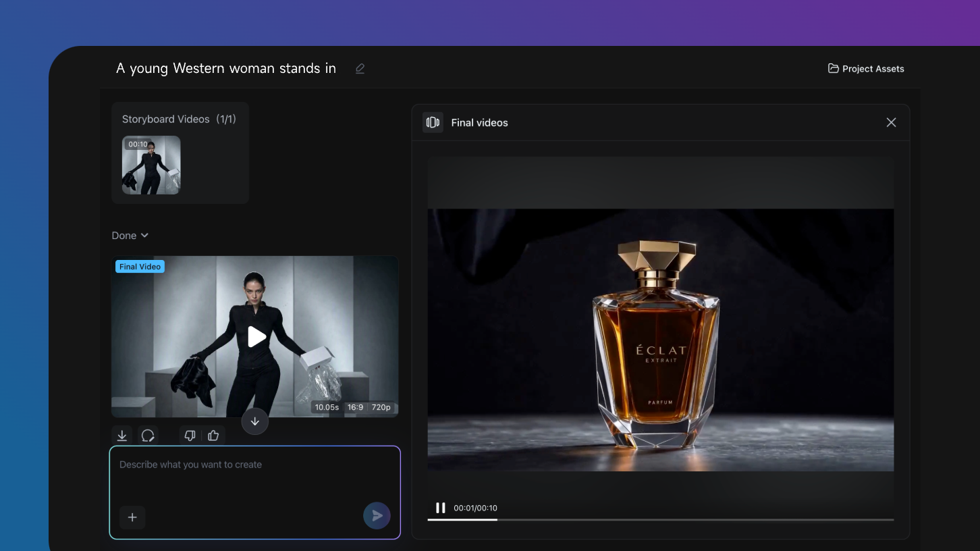Viewport: 980px width, 551px height.
Task: Click the Final Video label badge
Action: [140, 267]
